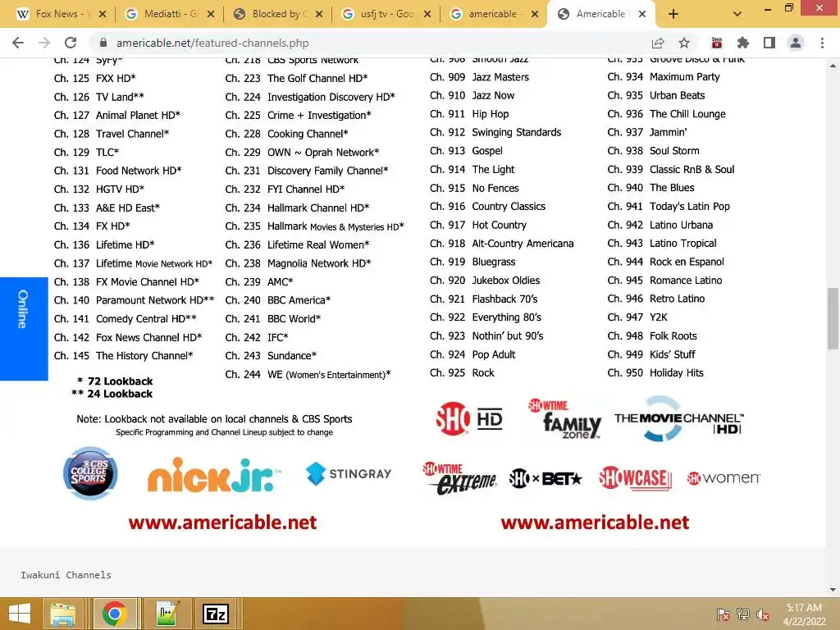Image resolution: width=840 pixels, height=630 pixels.
Task: Select Ch. 925 Rock listing
Action: click(x=462, y=373)
